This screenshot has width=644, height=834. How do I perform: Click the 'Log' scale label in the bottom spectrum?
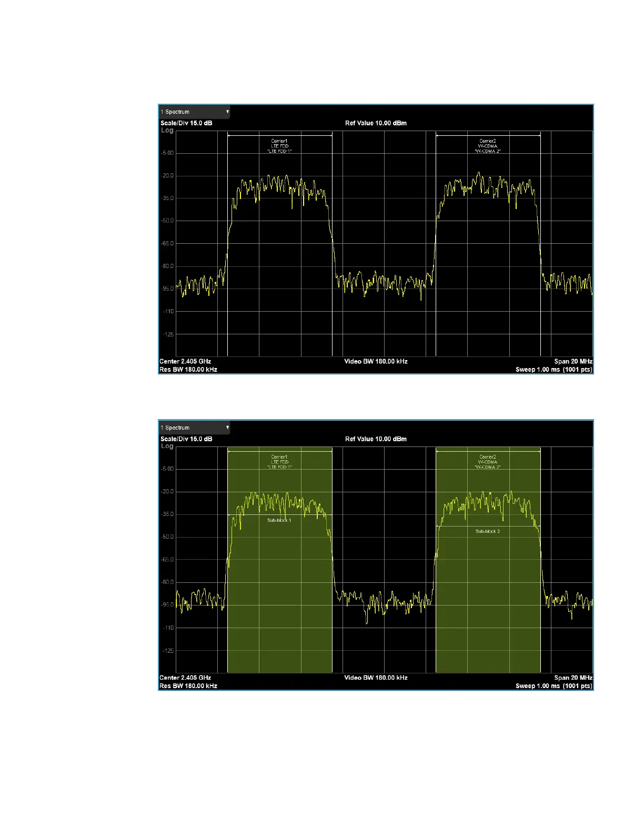[167, 446]
